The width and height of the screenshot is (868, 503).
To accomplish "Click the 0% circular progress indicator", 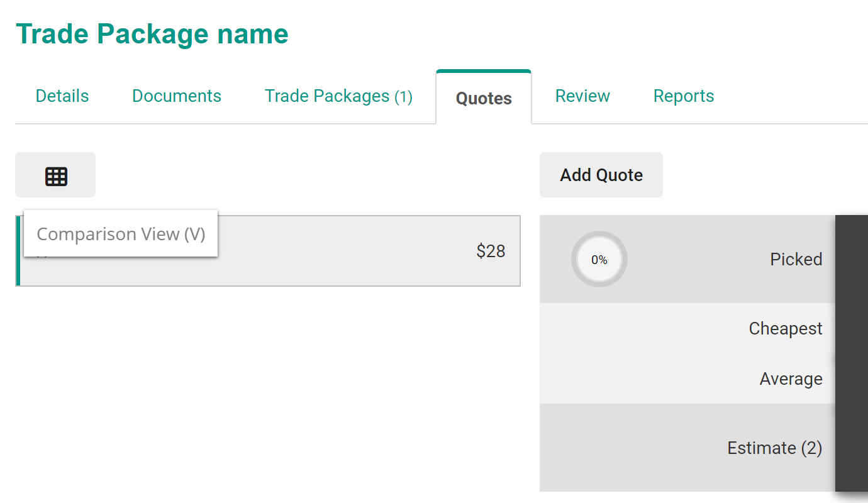I will pos(599,260).
